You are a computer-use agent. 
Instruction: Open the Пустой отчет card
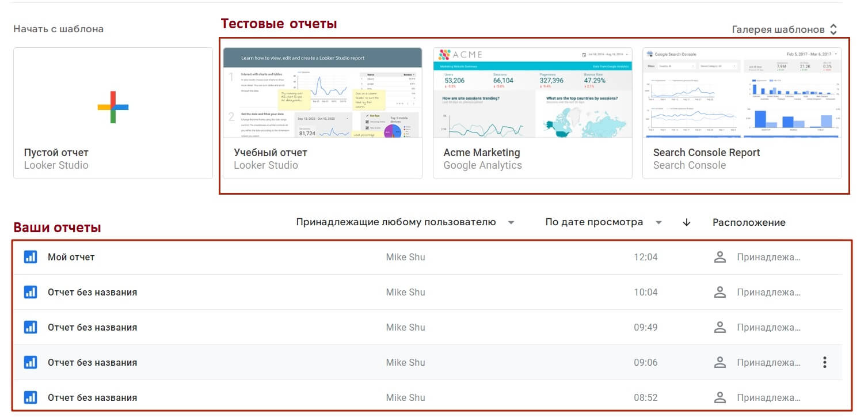click(x=113, y=113)
